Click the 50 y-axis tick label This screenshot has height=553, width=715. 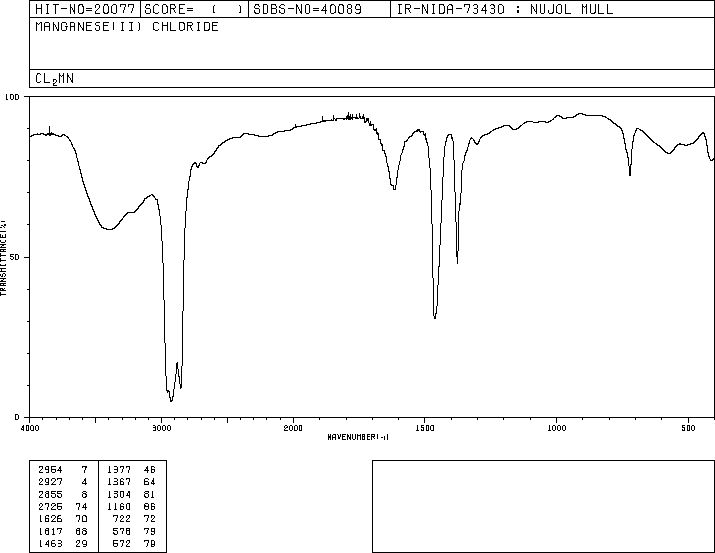15,257
